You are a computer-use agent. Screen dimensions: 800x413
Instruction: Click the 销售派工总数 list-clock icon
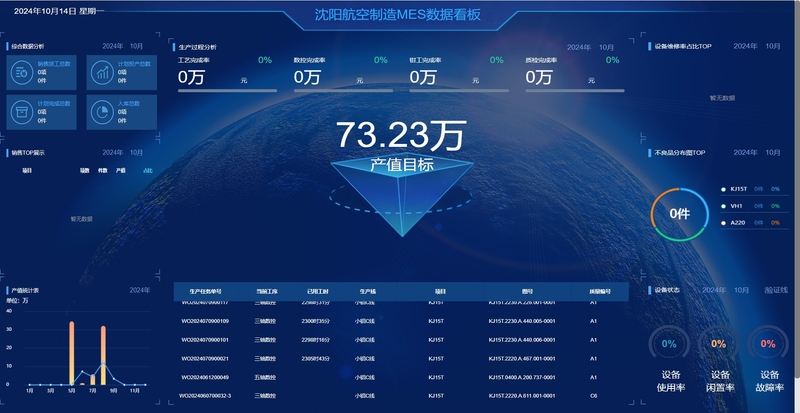click(22, 72)
